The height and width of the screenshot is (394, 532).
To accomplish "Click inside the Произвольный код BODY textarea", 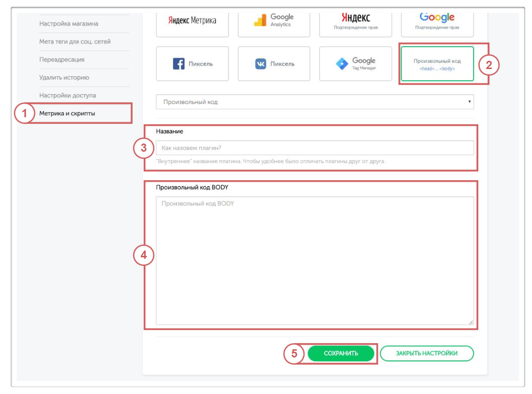I will tap(315, 260).
